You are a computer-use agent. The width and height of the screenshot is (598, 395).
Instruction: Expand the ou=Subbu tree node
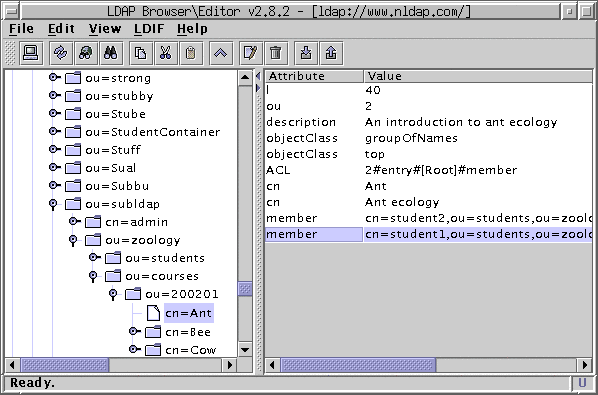pyautogui.click(x=55, y=185)
